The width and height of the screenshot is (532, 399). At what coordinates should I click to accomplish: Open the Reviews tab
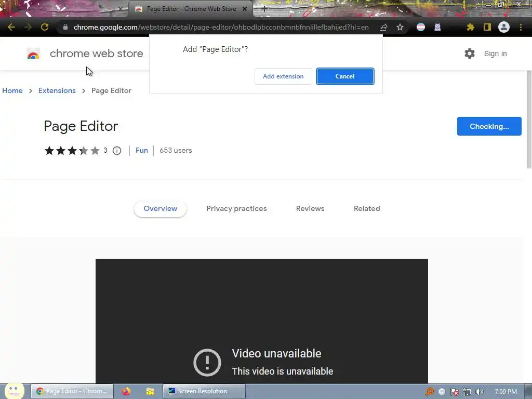(310, 209)
